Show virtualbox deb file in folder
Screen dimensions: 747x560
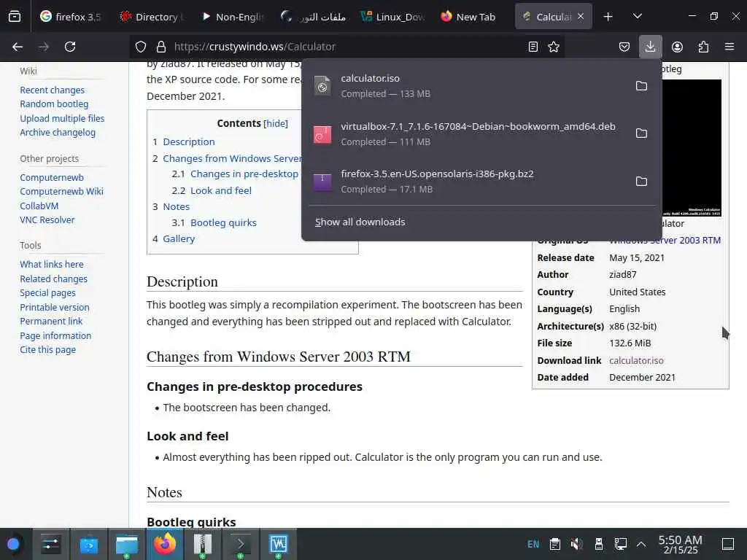[641, 133]
